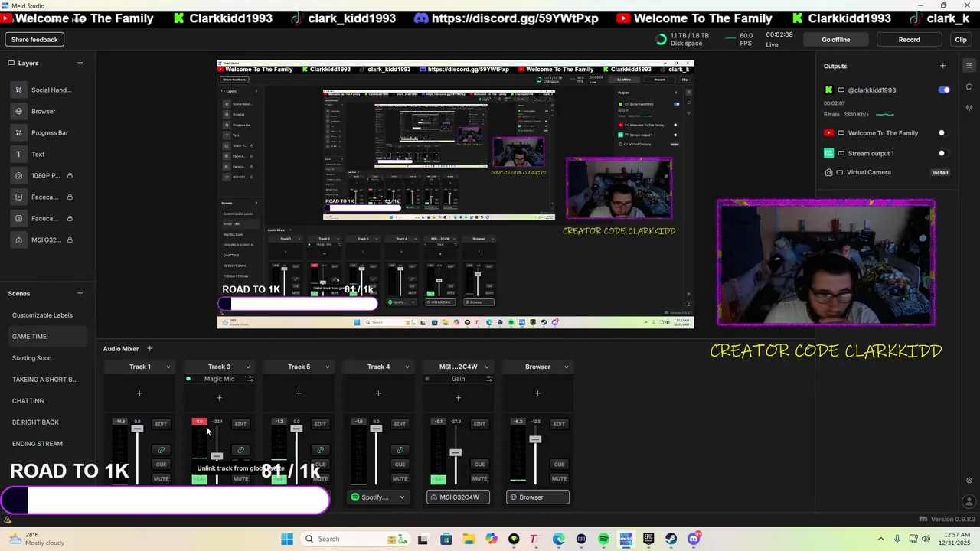Screen dimensions: 980x551
Task: Click Share feedback button
Action: pyautogui.click(x=34, y=40)
